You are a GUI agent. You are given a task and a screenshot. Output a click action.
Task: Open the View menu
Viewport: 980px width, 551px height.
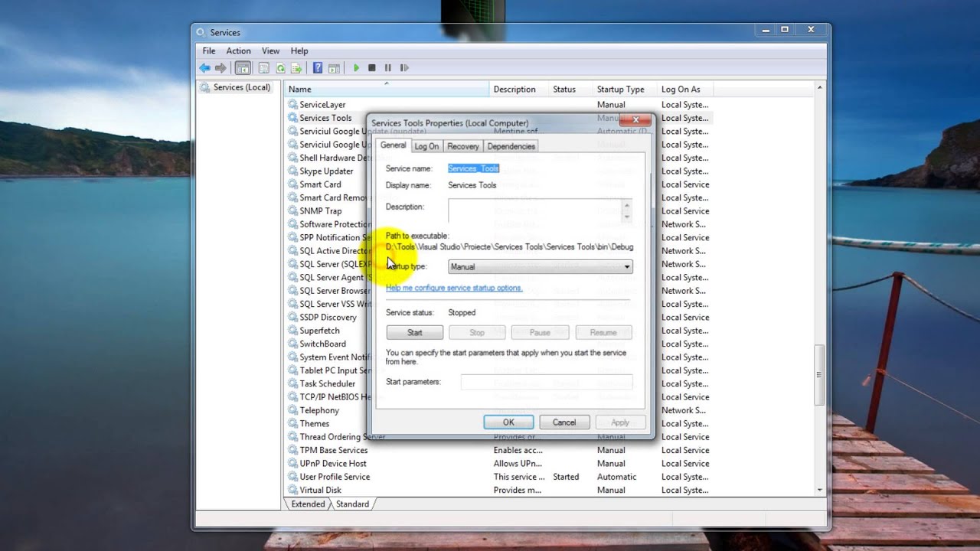coord(270,51)
